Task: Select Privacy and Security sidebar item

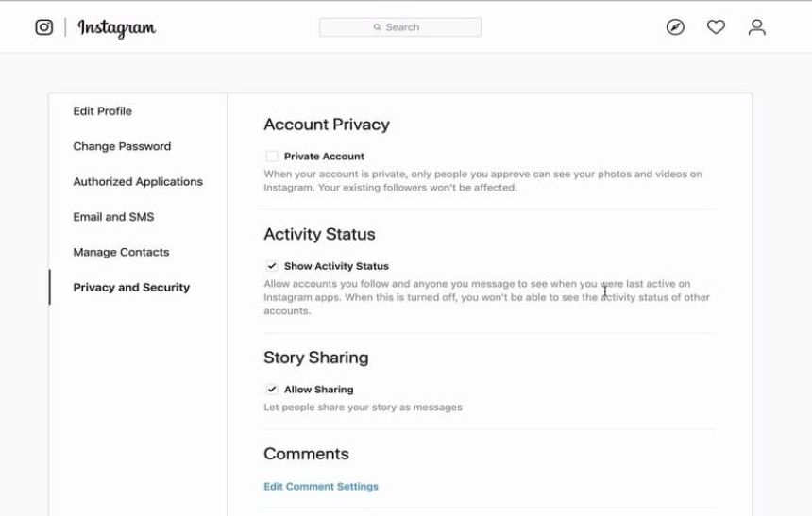Action: coord(131,287)
